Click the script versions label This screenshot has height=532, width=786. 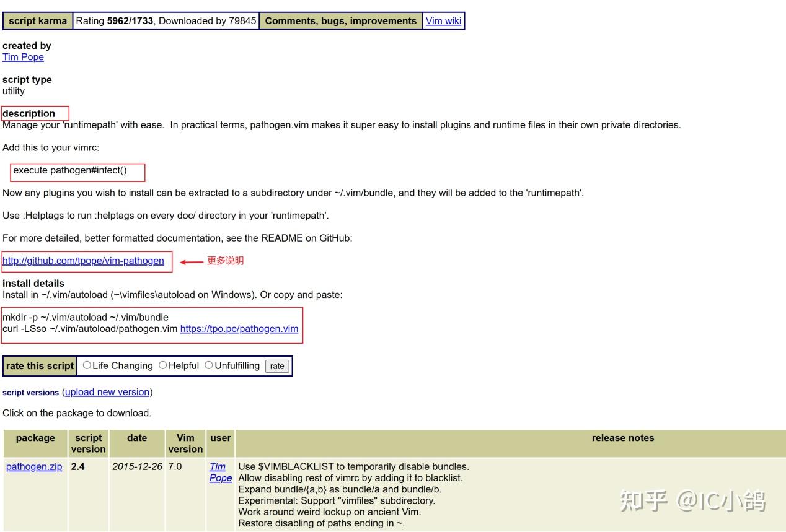pyautogui.click(x=31, y=393)
